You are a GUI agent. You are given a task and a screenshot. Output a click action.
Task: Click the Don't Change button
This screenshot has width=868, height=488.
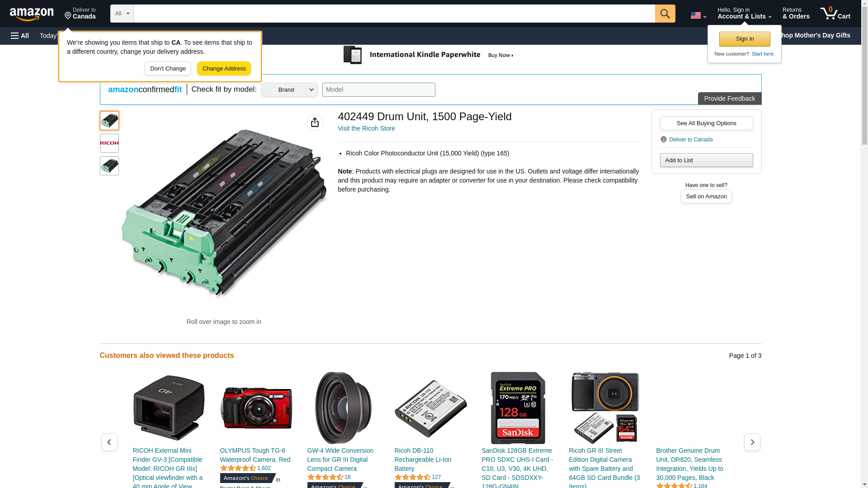[168, 69]
